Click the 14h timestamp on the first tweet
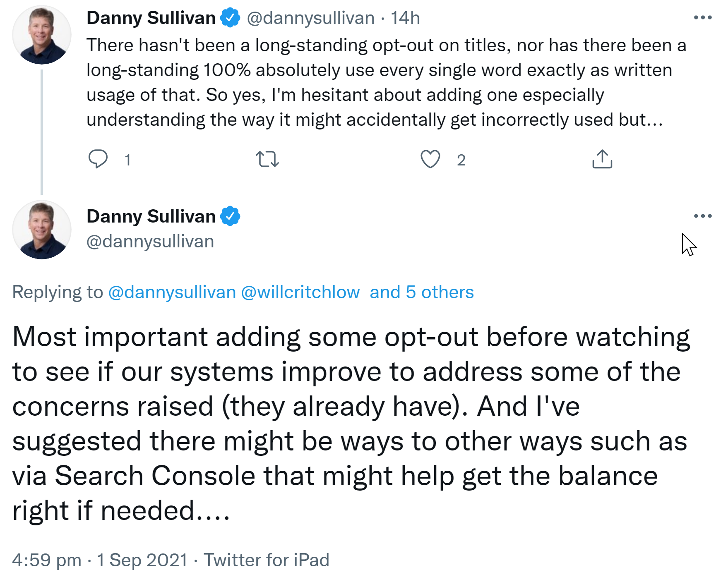 [405, 18]
